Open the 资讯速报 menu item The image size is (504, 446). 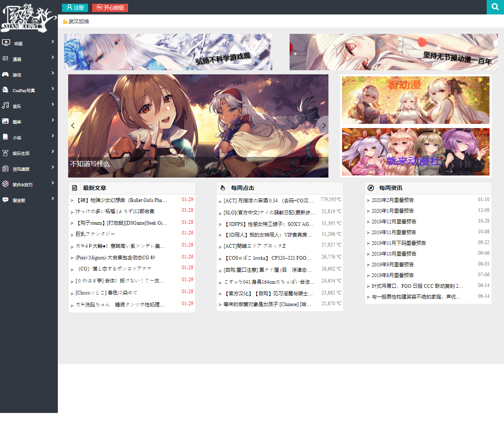pyautogui.click(x=21, y=169)
